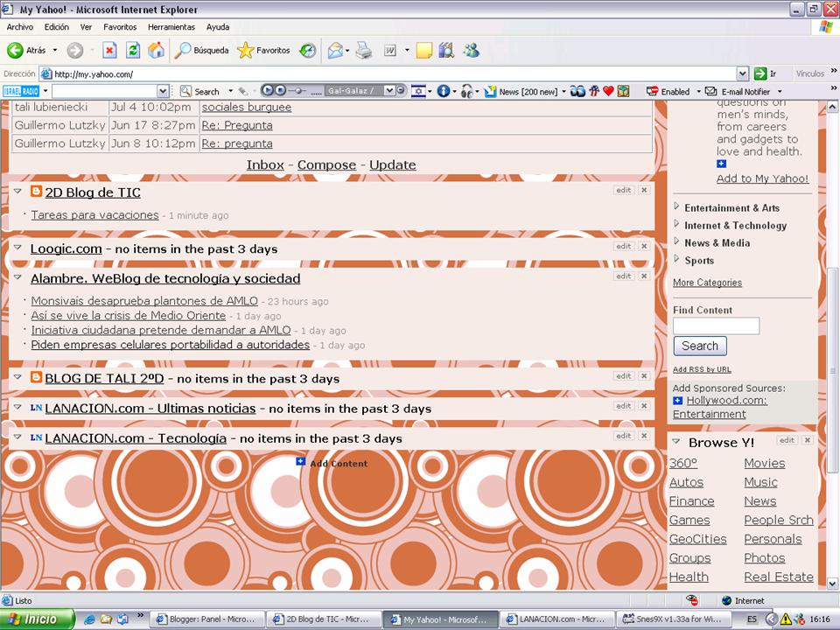Expand the Entertainment & Arts category

coord(676,206)
